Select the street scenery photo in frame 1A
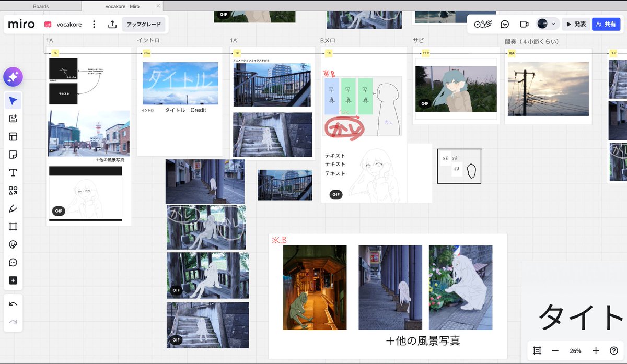This screenshot has height=364, width=627. point(89,133)
